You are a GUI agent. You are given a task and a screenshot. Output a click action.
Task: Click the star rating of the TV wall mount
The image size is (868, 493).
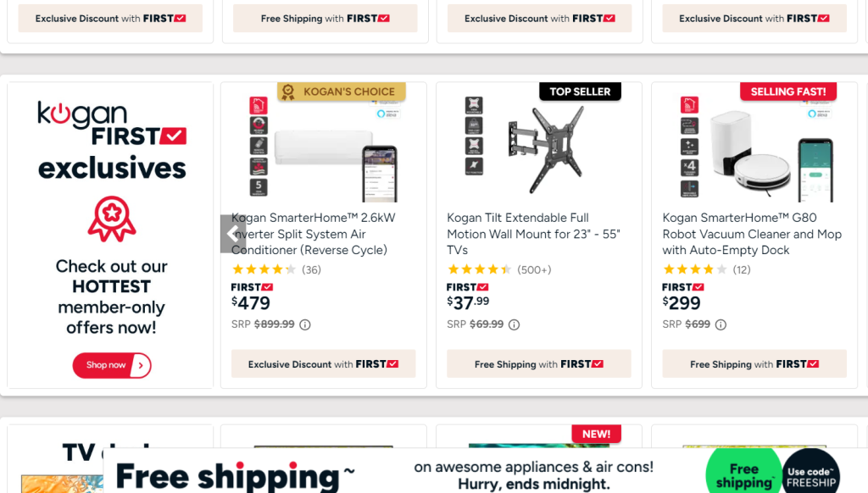(479, 269)
